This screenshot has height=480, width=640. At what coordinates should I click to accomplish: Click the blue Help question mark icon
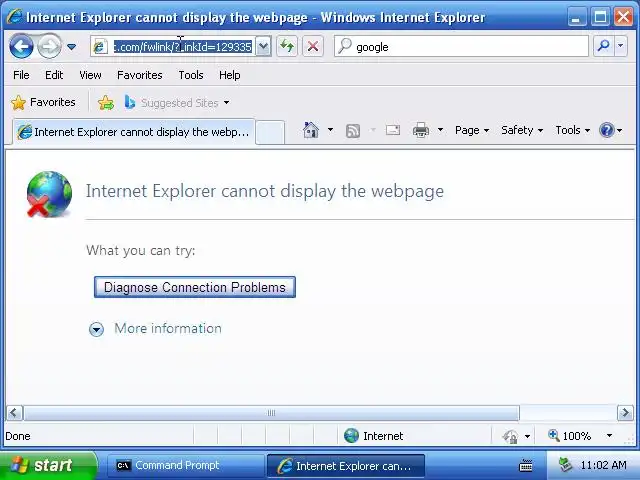[x=607, y=130]
